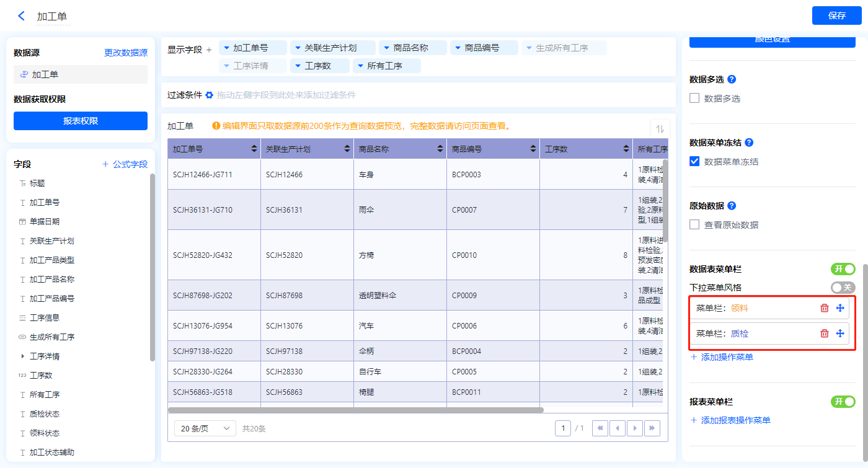Click the back arrow next to 加工单
868x468 pixels.
click(x=22, y=16)
